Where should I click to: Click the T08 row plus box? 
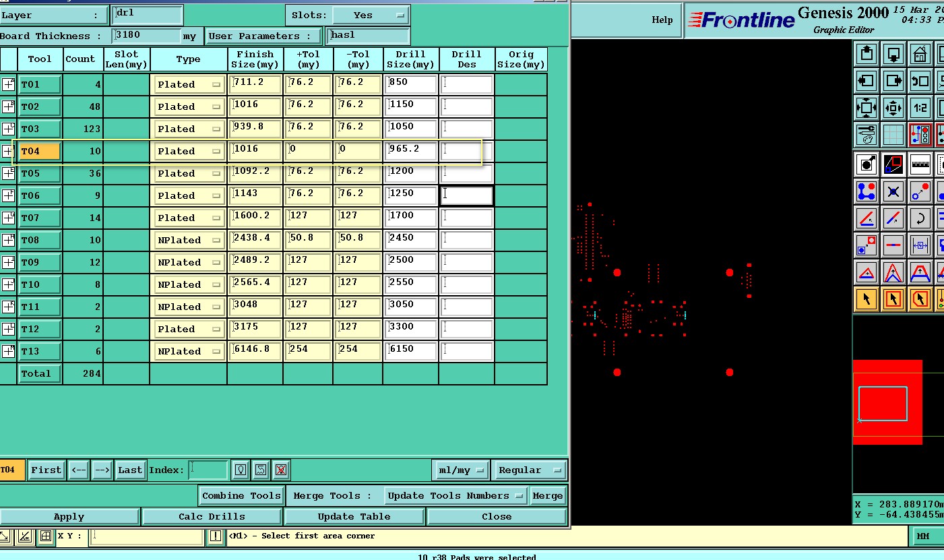pos(8,240)
